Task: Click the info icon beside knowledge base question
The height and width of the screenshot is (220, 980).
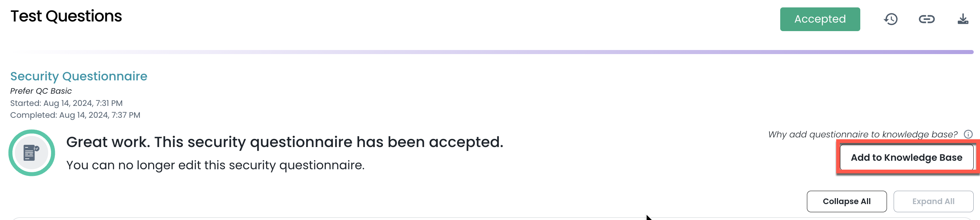Action: [968, 134]
